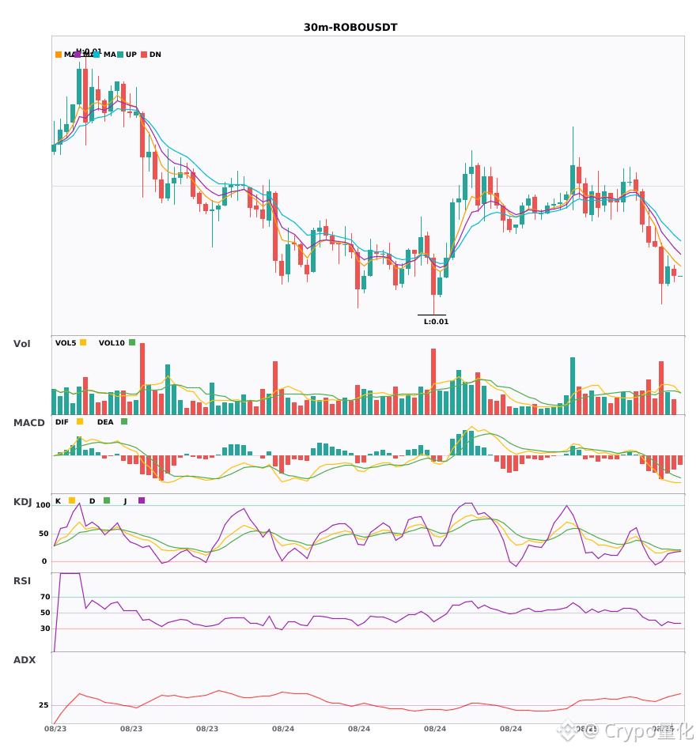Select the 30m-ROBOUSDT chart title
The width and height of the screenshot is (700, 751).
350,28
